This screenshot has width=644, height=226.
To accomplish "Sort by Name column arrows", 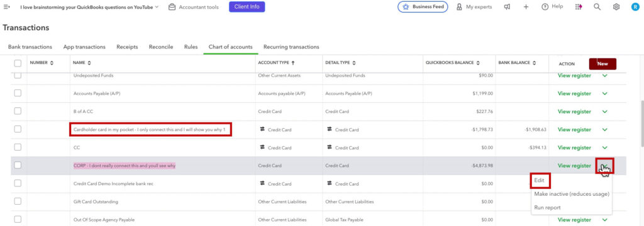I will coord(89,63).
